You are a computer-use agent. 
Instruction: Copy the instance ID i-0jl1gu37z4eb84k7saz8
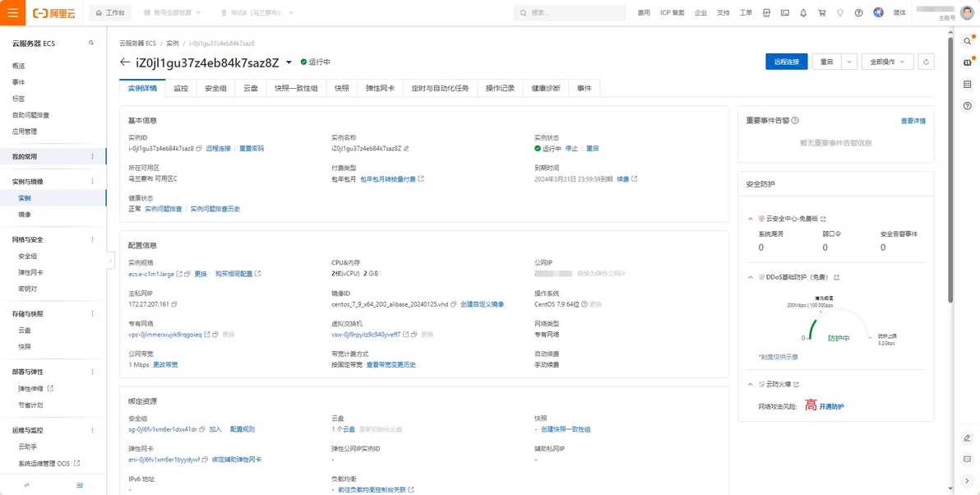(x=200, y=149)
